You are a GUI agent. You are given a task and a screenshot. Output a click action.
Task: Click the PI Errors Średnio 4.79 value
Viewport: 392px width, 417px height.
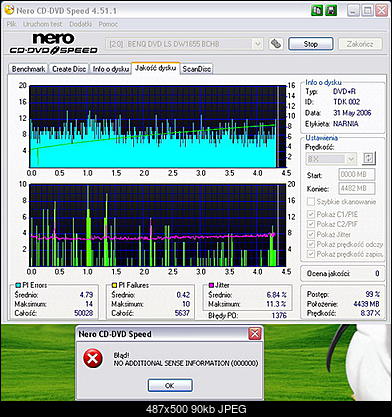86,295
